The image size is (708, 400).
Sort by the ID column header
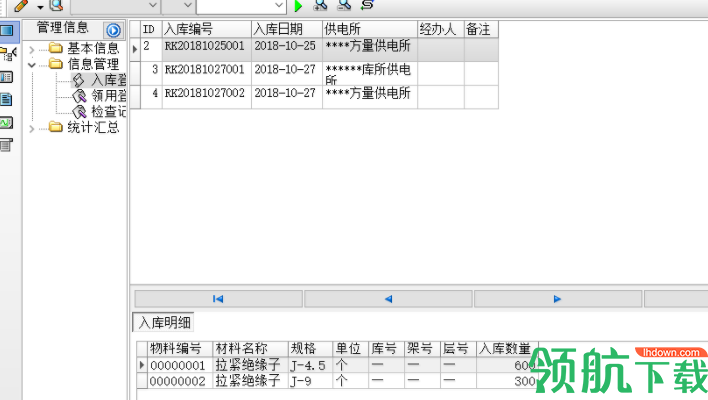(x=151, y=29)
